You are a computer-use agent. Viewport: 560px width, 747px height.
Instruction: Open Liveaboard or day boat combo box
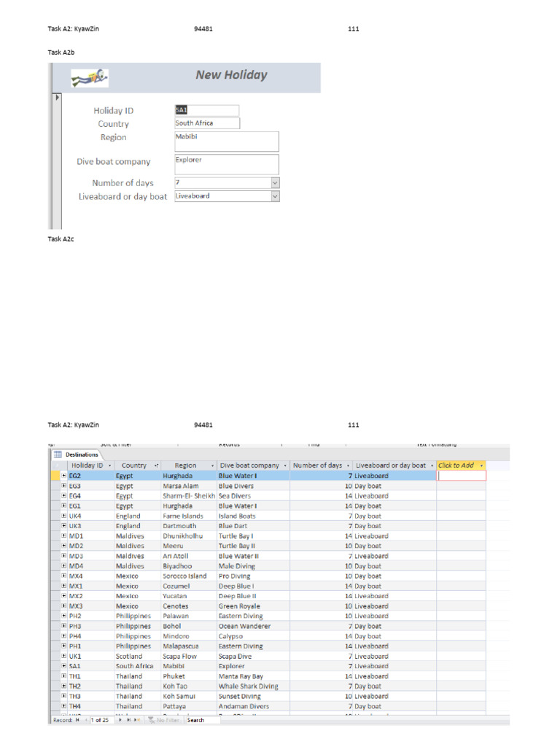click(x=275, y=196)
